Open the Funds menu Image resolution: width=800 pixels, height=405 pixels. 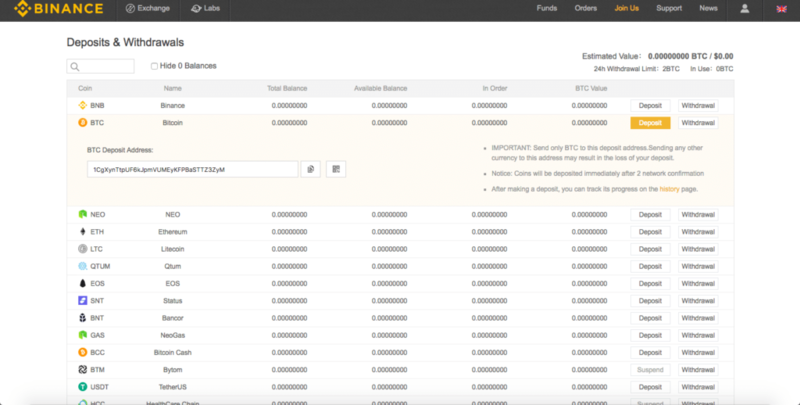pyautogui.click(x=547, y=8)
